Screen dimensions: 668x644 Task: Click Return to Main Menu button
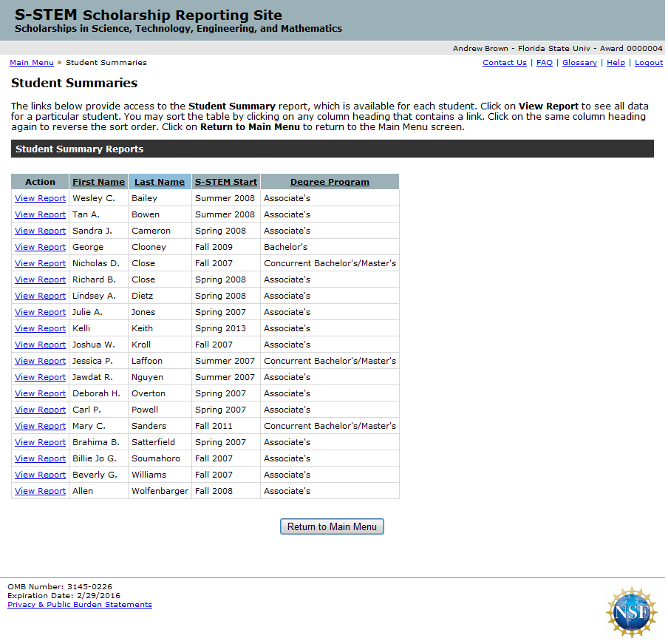point(332,526)
